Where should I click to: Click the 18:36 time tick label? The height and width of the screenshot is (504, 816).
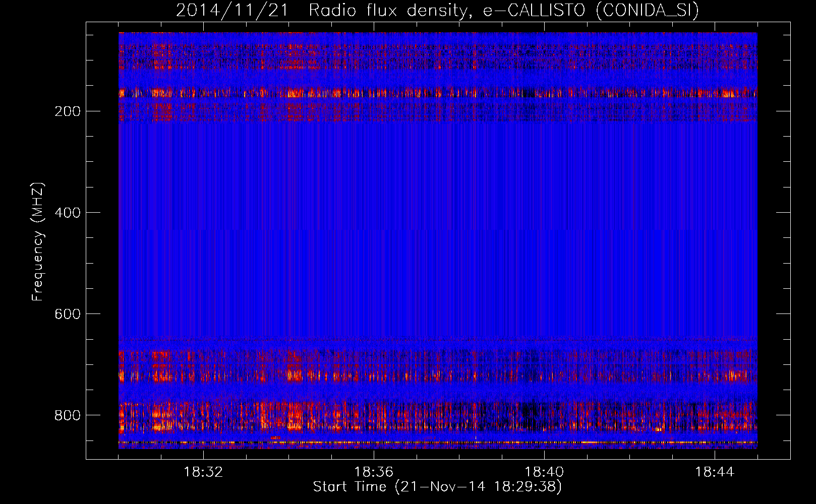pyautogui.click(x=374, y=472)
